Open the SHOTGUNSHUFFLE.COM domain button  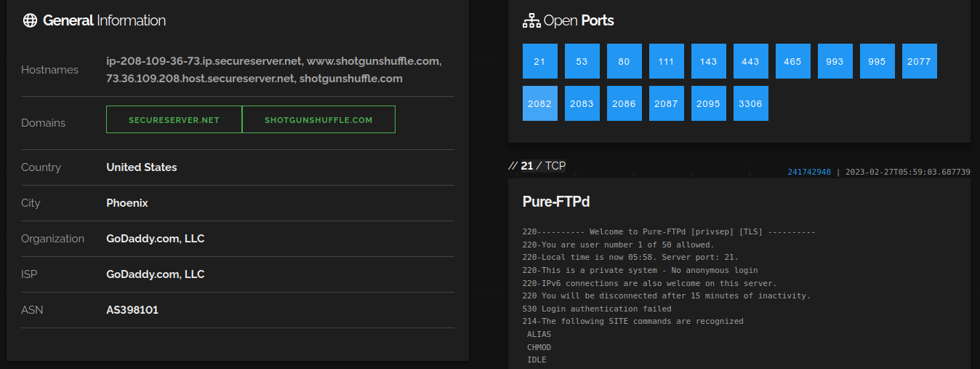318,119
